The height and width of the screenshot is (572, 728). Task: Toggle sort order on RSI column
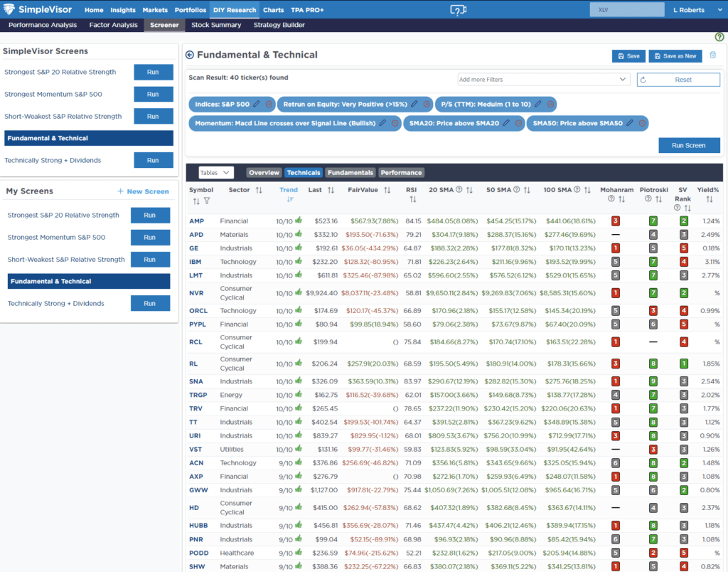click(x=412, y=201)
